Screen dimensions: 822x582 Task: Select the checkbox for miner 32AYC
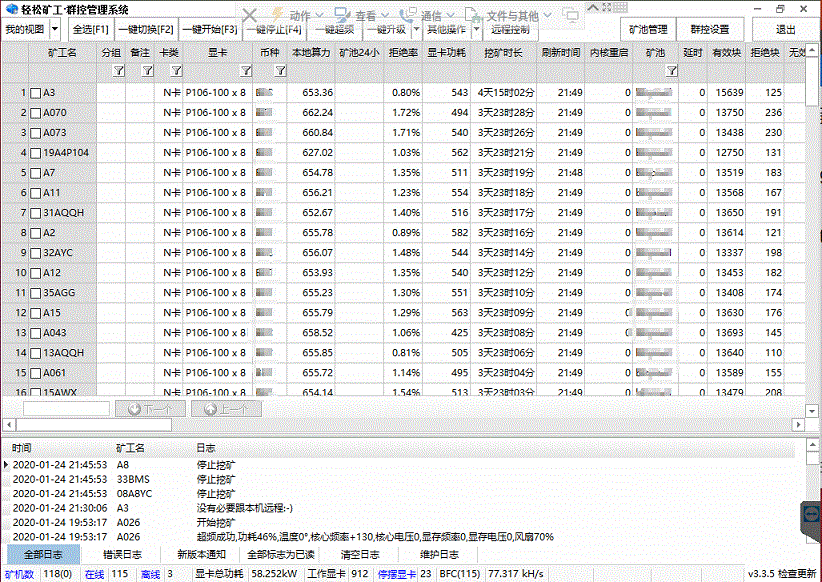pos(36,253)
